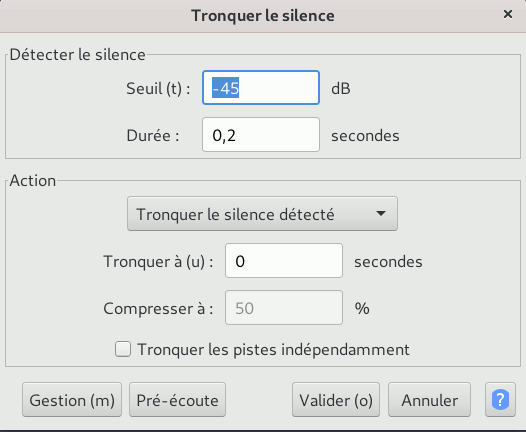Click the Tronquer à (u) label

pyautogui.click(x=158, y=262)
